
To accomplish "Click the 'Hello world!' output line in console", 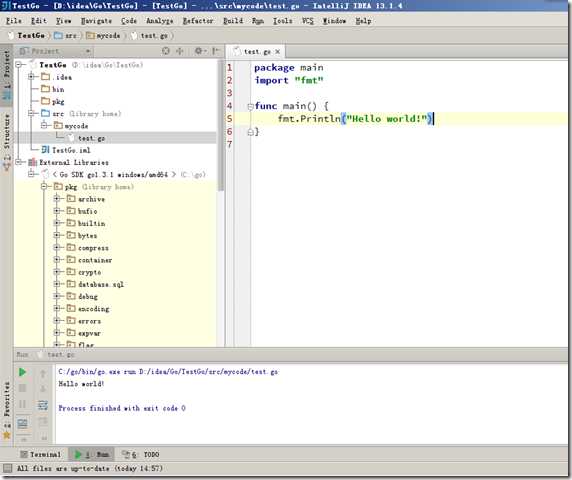I will [81, 384].
